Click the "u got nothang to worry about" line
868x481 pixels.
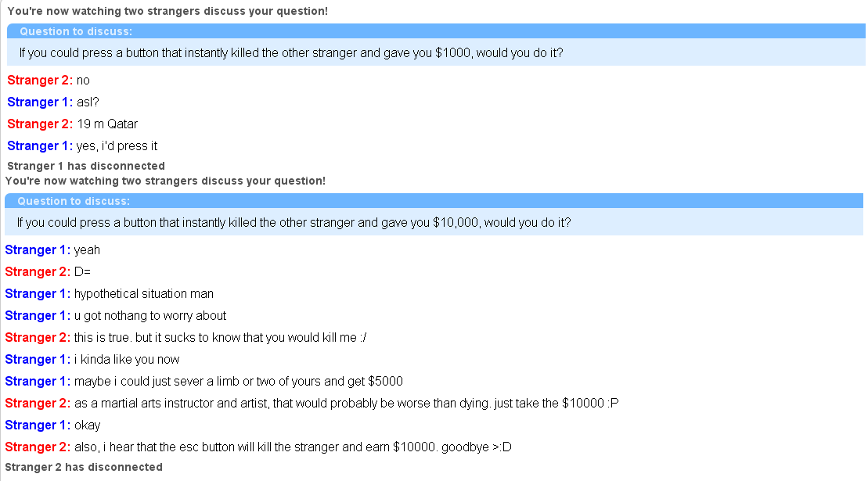(149, 316)
